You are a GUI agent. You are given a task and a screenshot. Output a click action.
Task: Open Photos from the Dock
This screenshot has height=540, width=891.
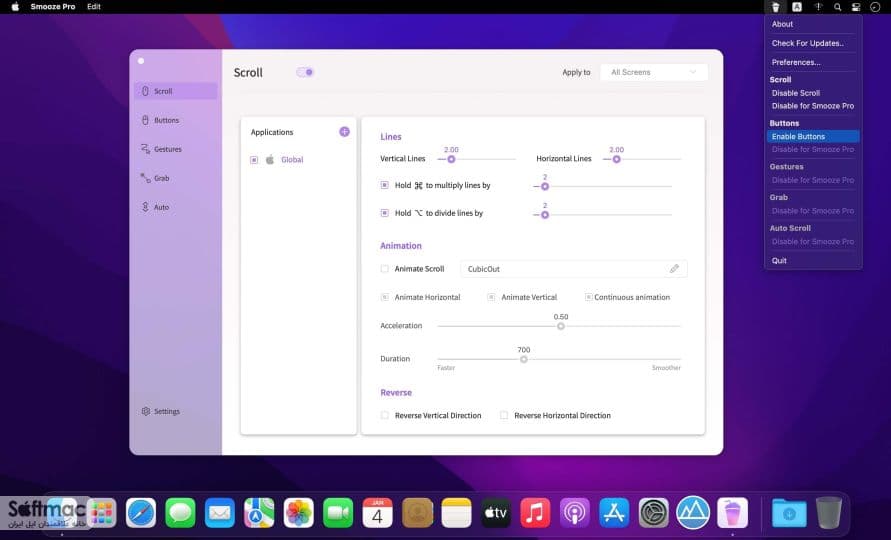coord(298,513)
